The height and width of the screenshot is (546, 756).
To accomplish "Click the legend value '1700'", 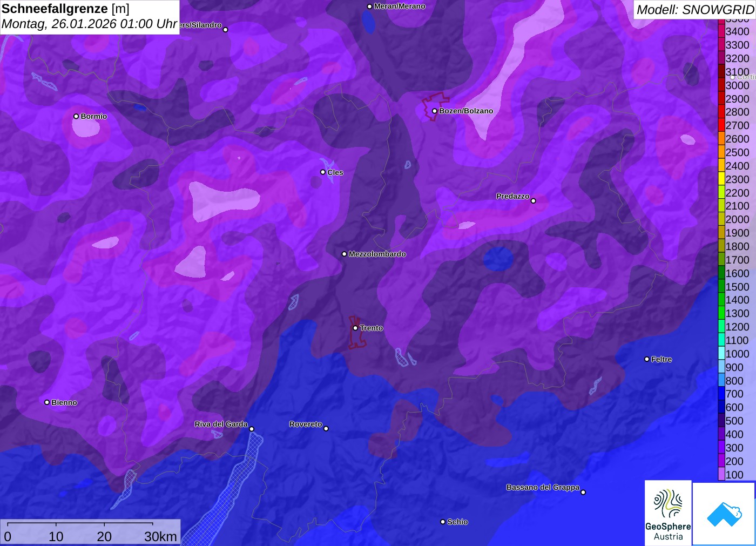I will click(x=738, y=260).
